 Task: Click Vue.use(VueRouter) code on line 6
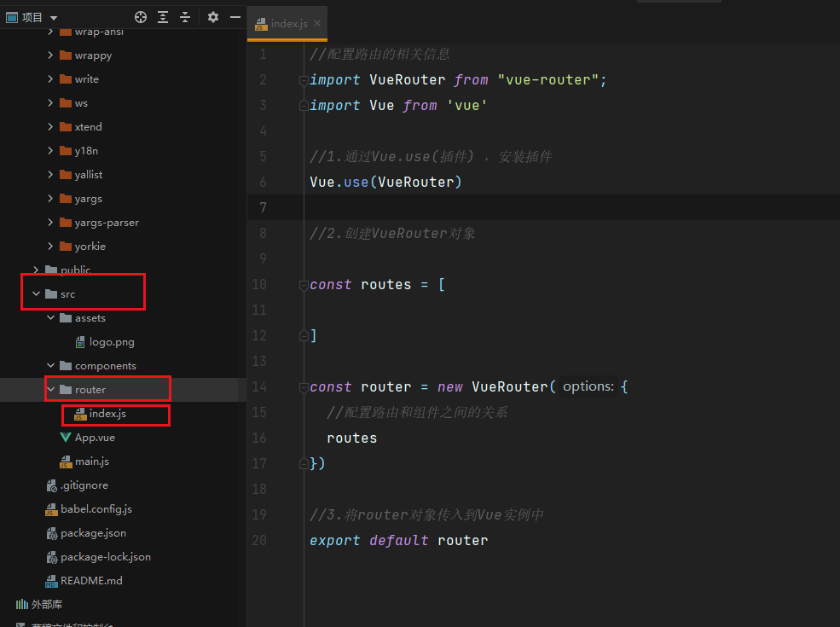[385, 183]
